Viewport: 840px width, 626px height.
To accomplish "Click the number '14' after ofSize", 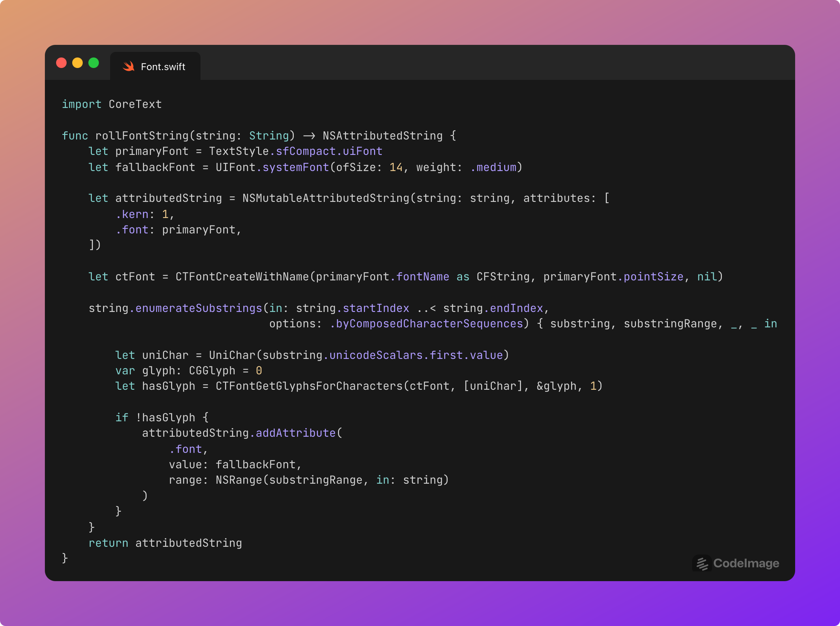I will (396, 167).
